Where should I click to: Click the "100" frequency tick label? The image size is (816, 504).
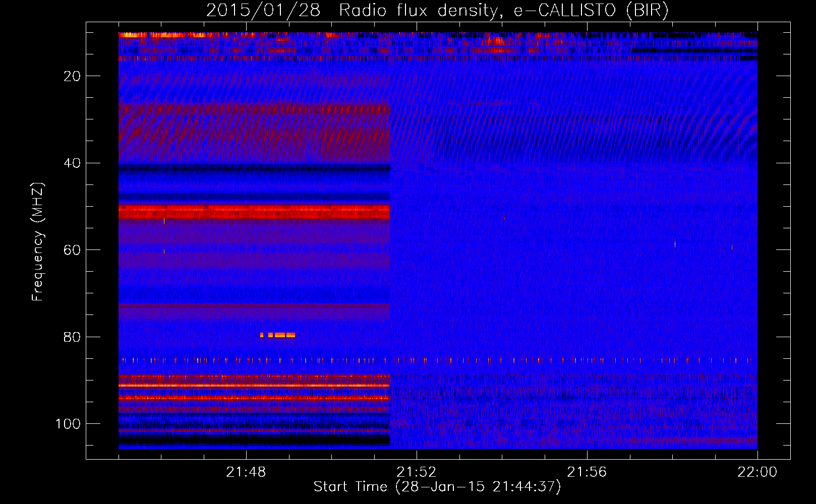coord(68,424)
